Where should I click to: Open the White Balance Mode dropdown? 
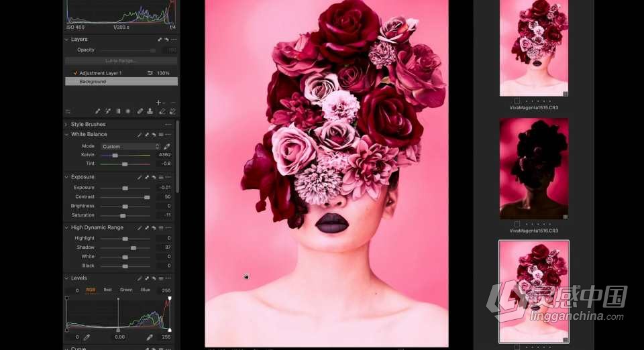[x=131, y=146]
